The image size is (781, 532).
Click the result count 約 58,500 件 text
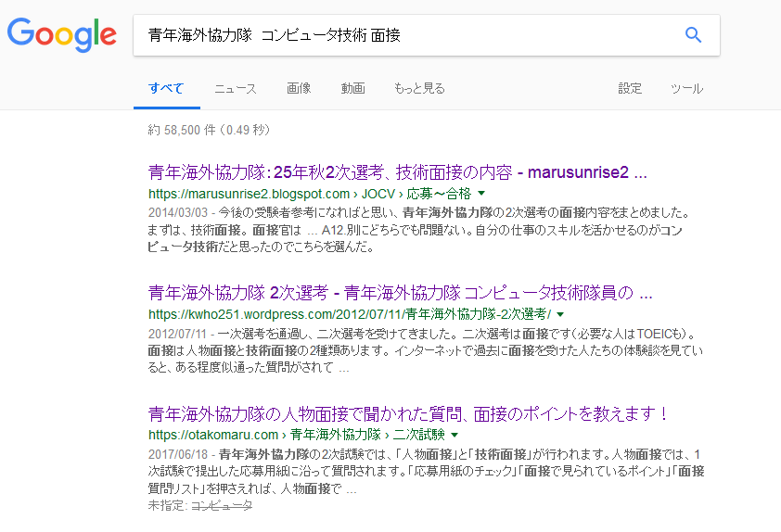pos(209,131)
